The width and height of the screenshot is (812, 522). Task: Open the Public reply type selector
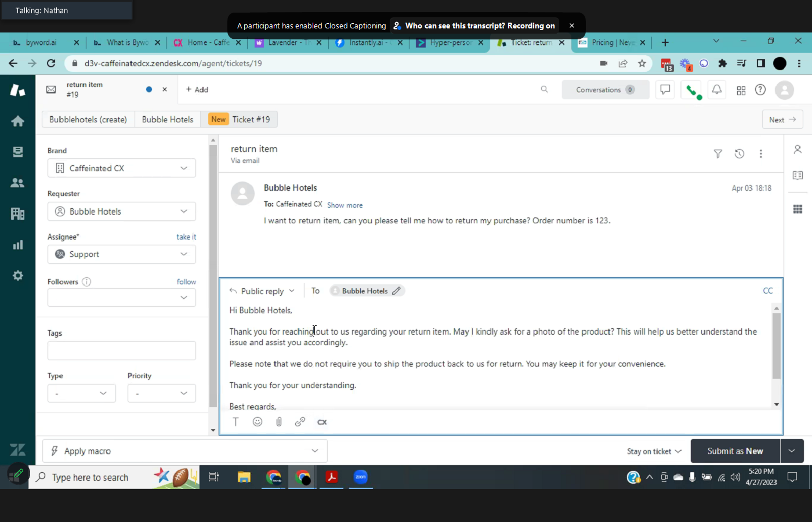pyautogui.click(x=263, y=291)
